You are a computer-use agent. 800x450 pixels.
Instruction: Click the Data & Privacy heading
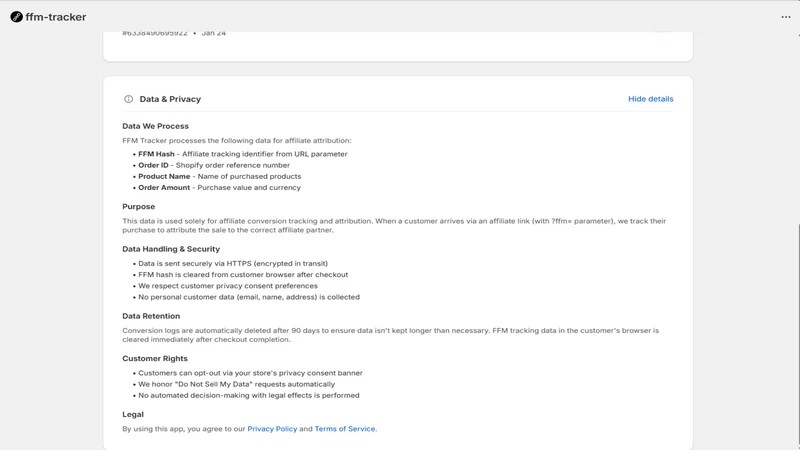[x=170, y=99]
